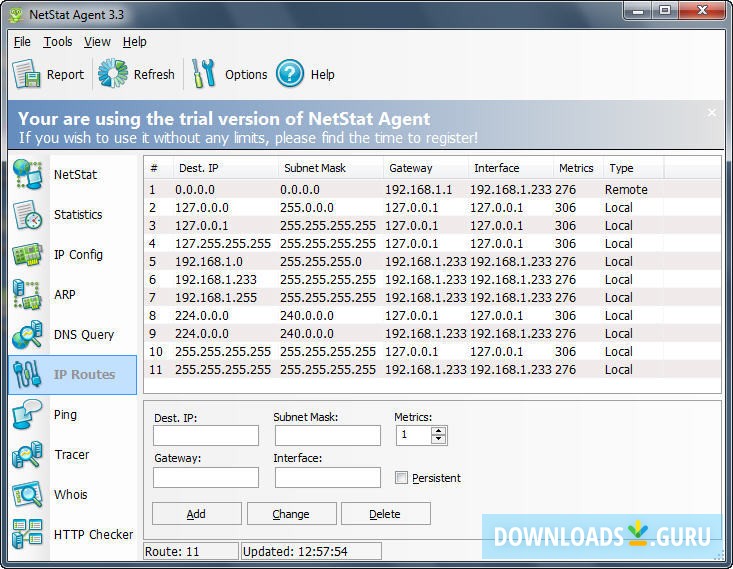Open the Help menu
Screen dimensions: 733x569
click(x=135, y=42)
